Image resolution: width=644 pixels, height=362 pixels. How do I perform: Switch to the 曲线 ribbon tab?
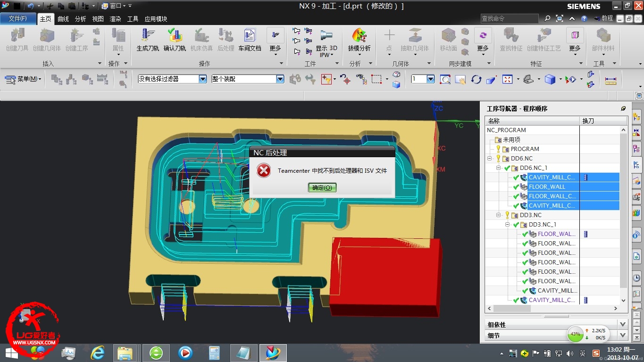[63, 19]
